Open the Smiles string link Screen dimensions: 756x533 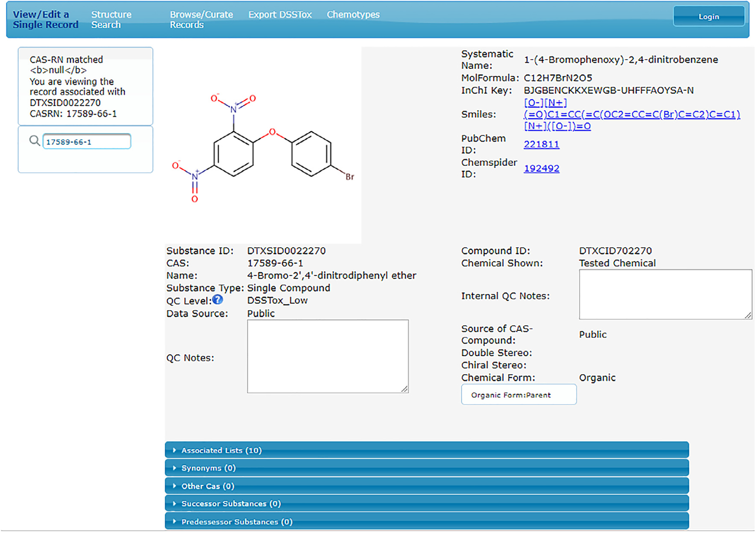tap(632, 114)
